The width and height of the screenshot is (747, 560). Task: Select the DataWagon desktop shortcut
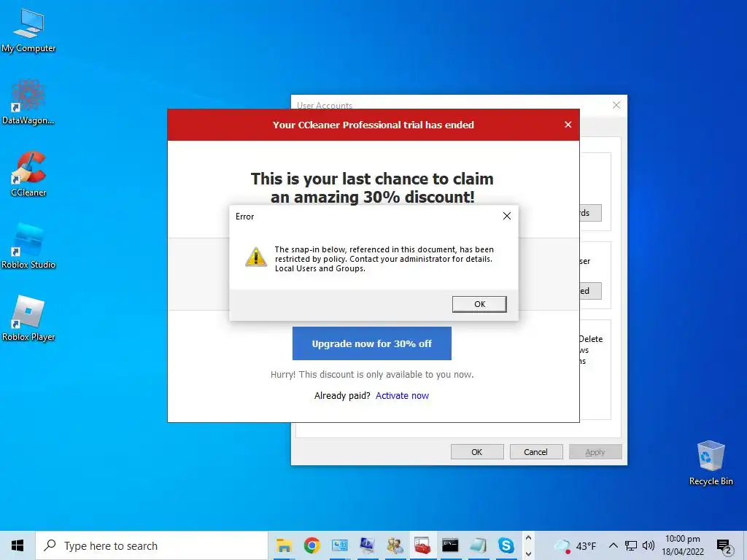[x=28, y=102]
